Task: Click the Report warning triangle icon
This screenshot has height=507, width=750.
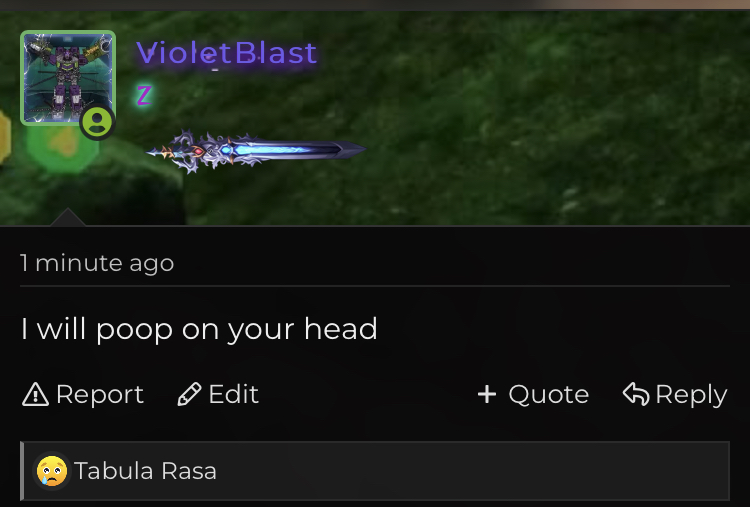Action: click(35, 395)
